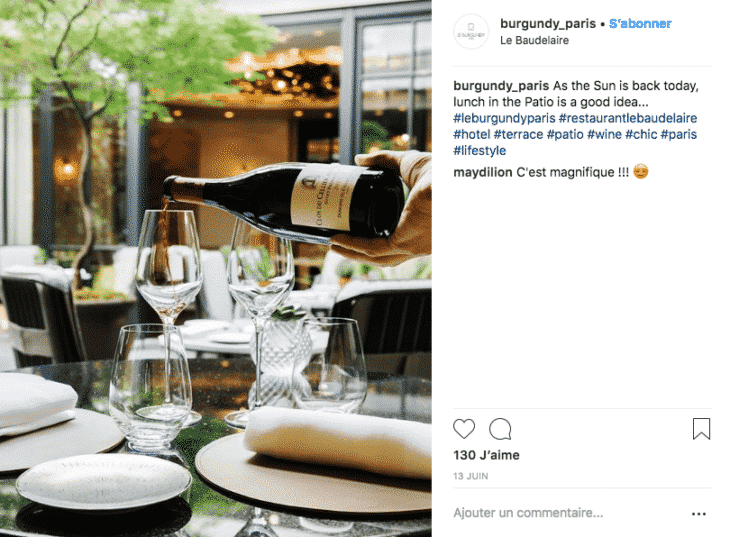
Task: Open the #hotel hashtag
Action: [x=472, y=134]
